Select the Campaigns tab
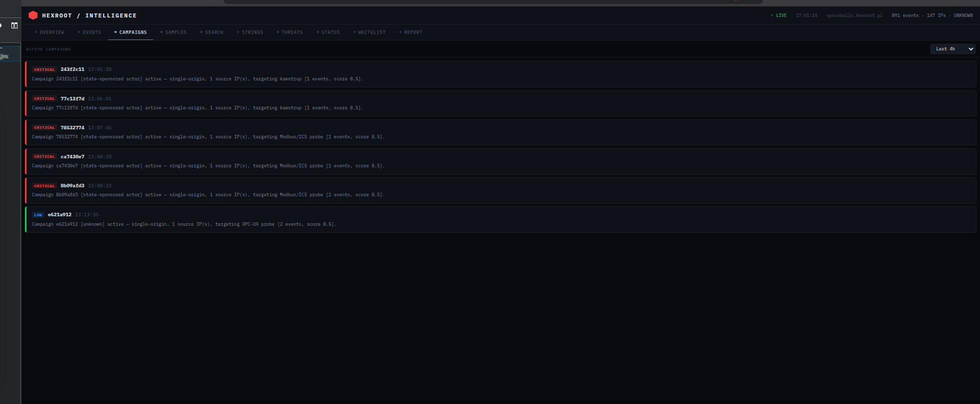This screenshot has height=404, width=980. pos(131,32)
